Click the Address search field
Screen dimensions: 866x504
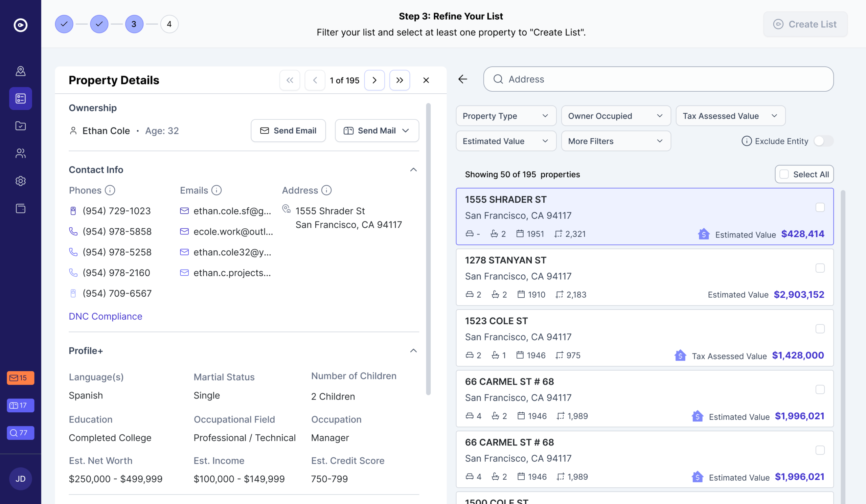tap(658, 79)
